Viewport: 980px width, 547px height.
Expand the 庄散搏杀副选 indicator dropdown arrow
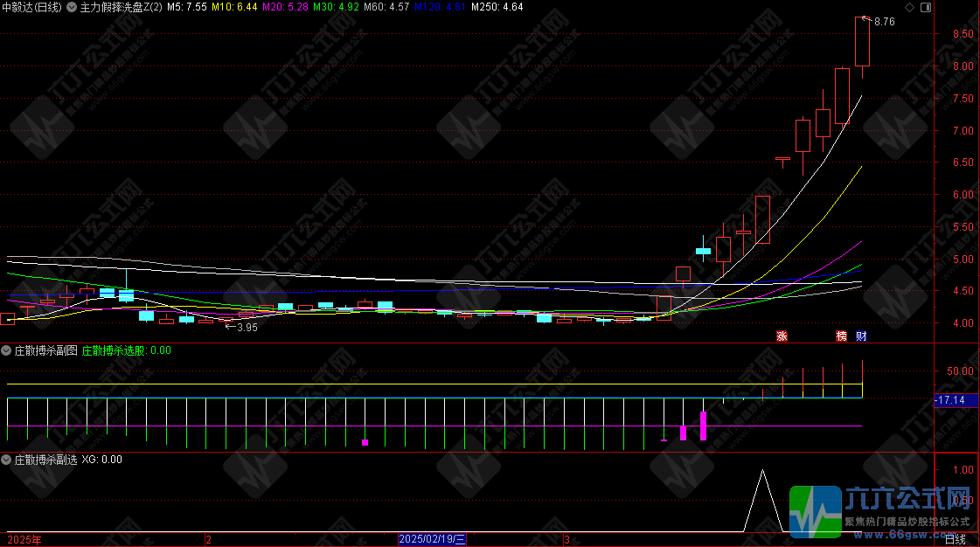7,459
